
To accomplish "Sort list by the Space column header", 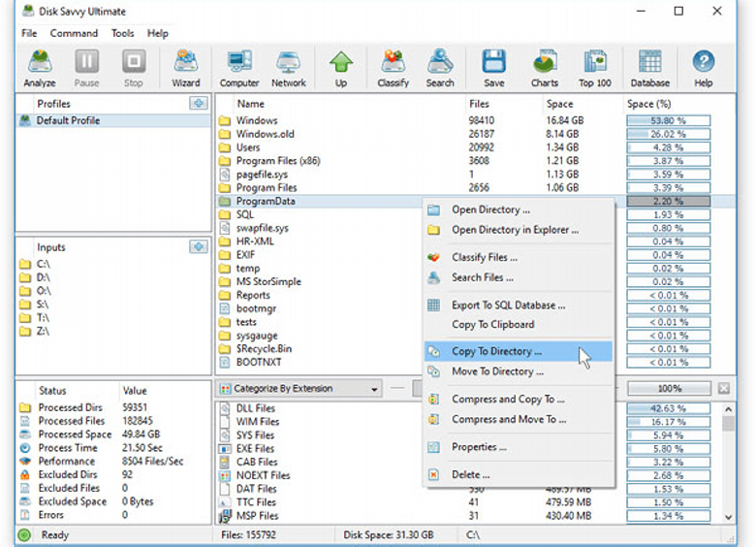I will click(x=559, y=104).
